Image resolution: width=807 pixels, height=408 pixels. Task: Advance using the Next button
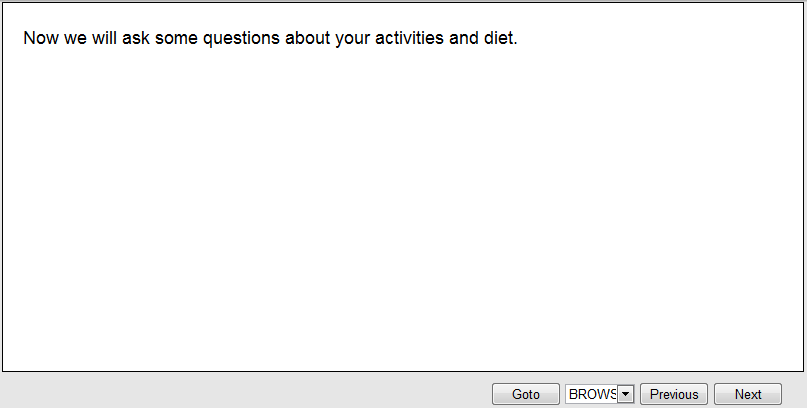[747, 394]
